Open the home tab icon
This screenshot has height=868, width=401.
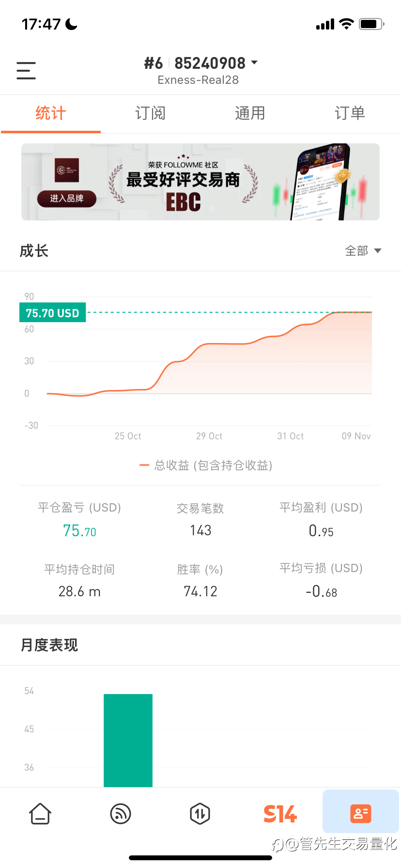pos(40,814)
